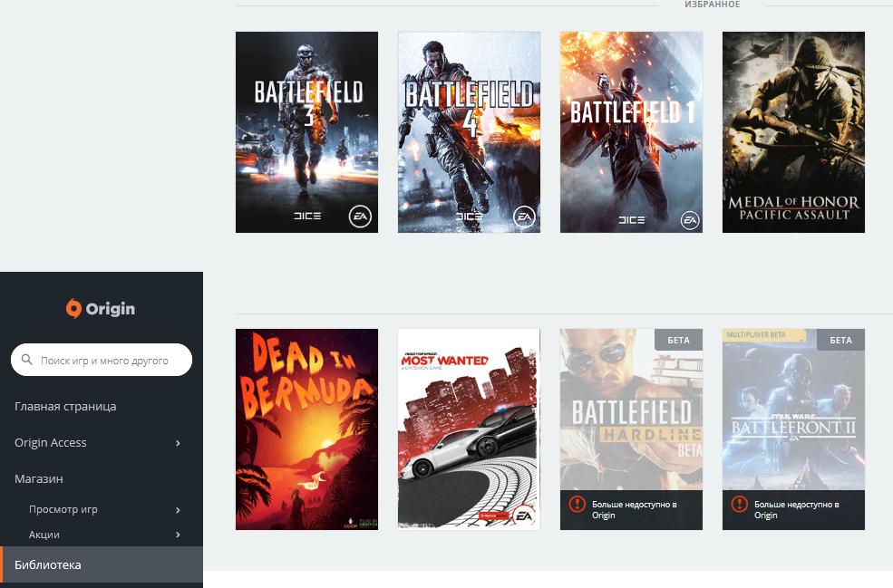Click the Origin logo in sidebar

tap(101, 309)
